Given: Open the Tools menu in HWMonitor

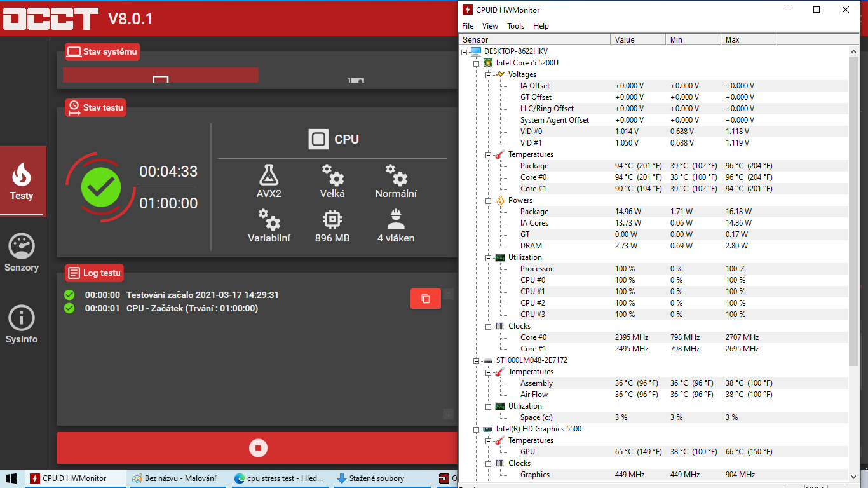Looking at the screenshot, I should (x=515, y=26).
